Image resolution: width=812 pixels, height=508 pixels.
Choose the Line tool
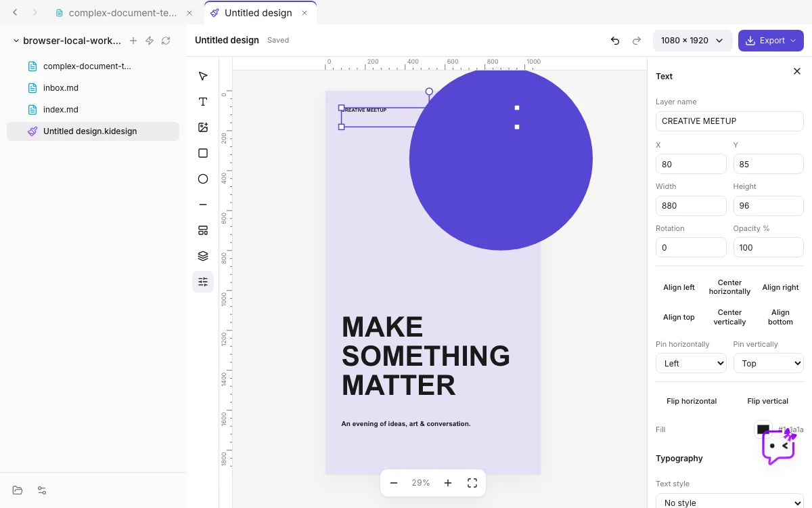click(203, 205)
